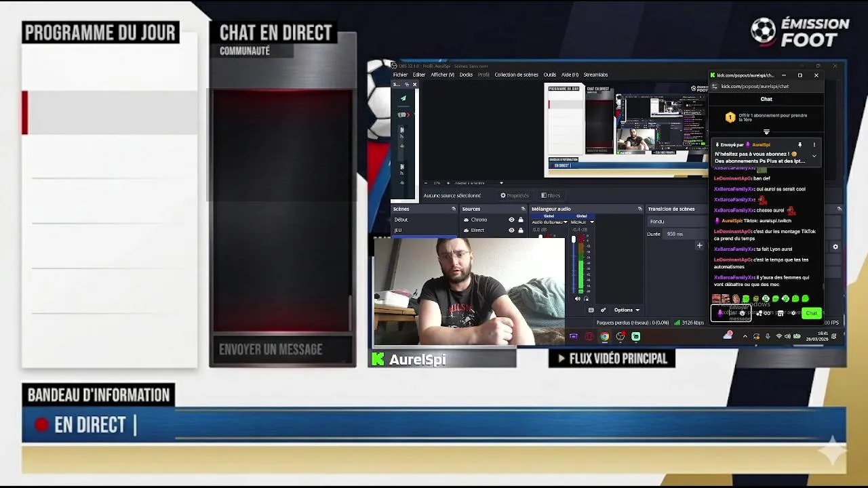Pop out the Scènes dock
Screen dimensions: 868x488
[454, 209]
